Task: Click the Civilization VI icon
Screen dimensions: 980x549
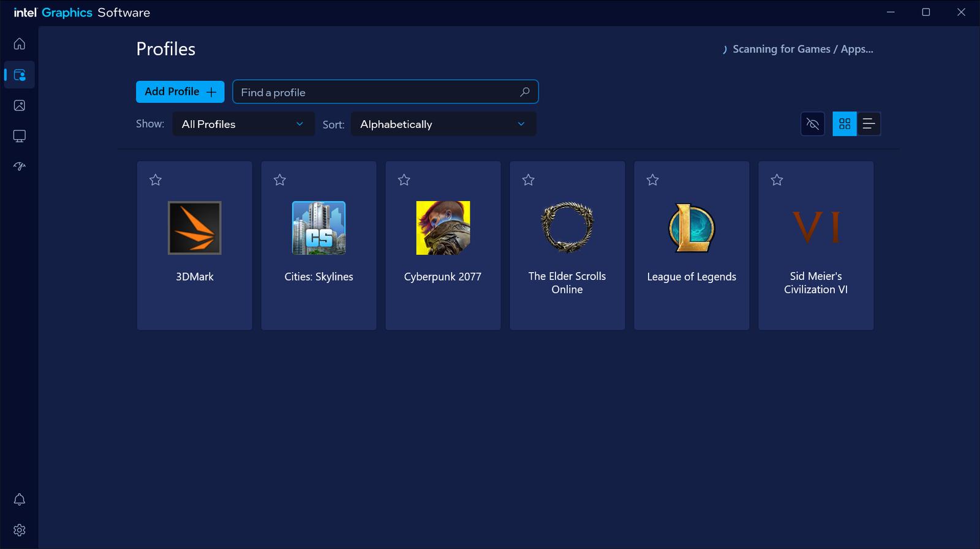Action: 816,228
